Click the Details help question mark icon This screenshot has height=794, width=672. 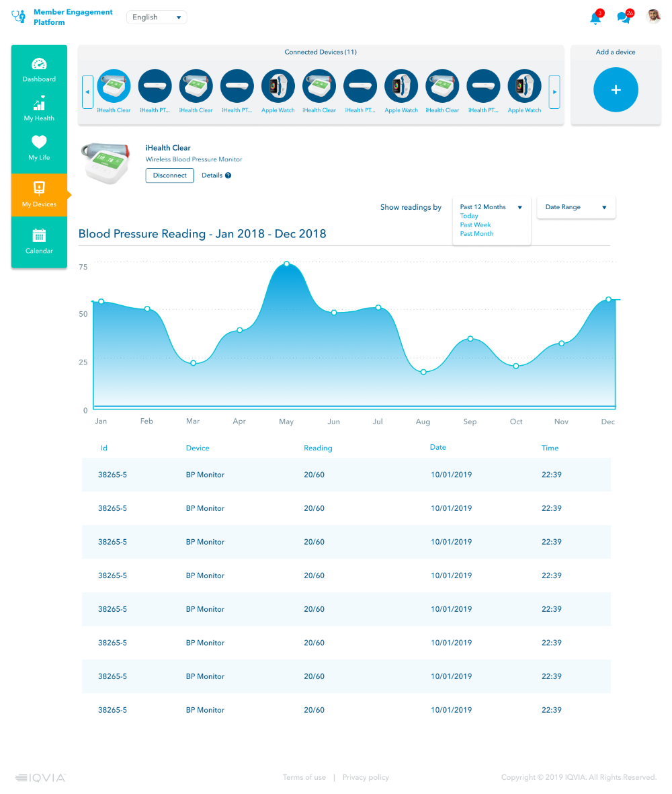click(228, 175)
